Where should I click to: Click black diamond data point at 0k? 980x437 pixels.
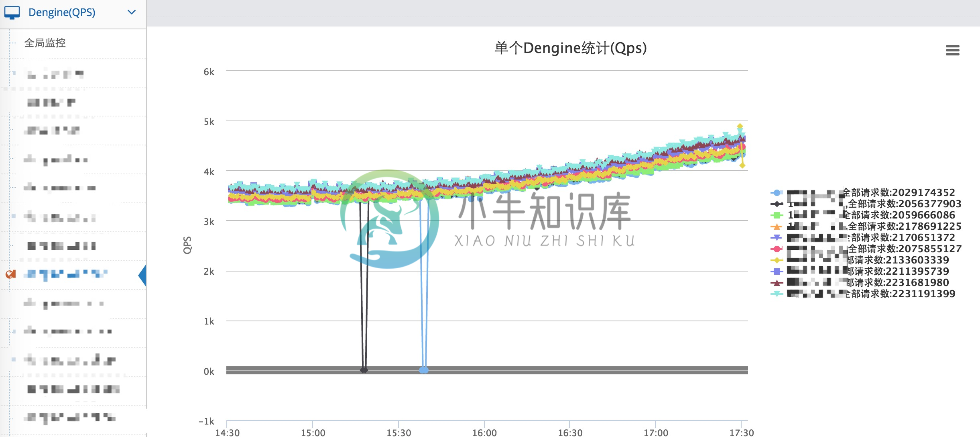click(364, 370)
